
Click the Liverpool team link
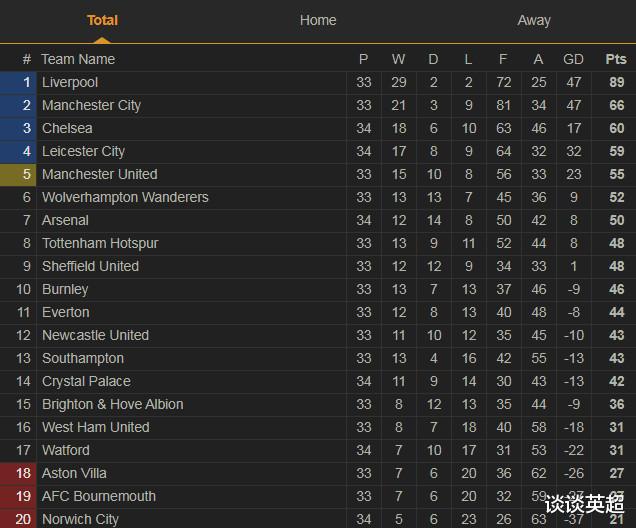(70, 82)
